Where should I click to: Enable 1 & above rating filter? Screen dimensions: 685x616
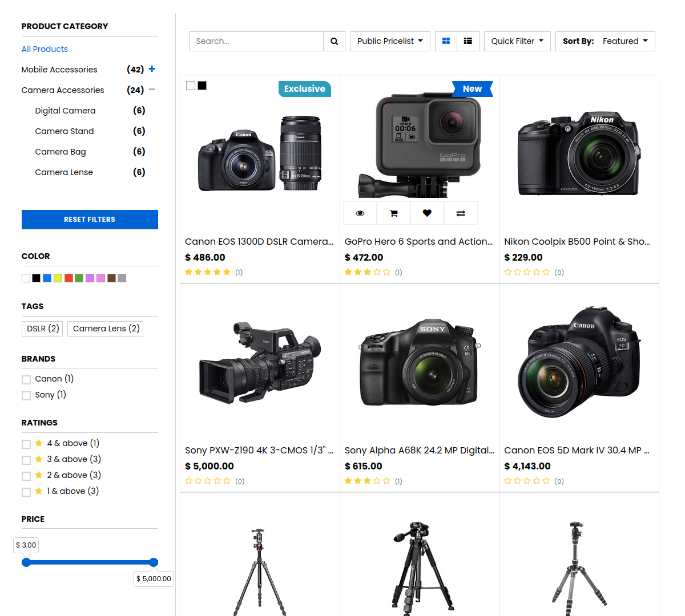click(26, 492)
